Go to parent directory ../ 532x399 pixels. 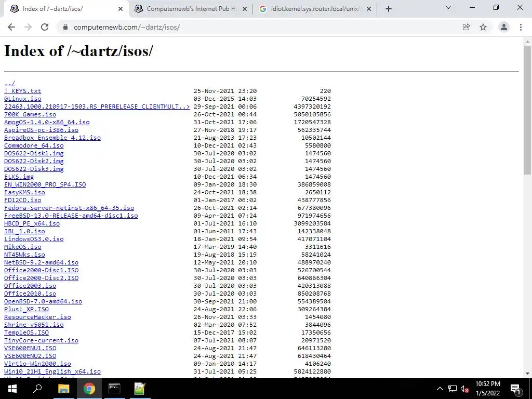click(x=9, y=83)
